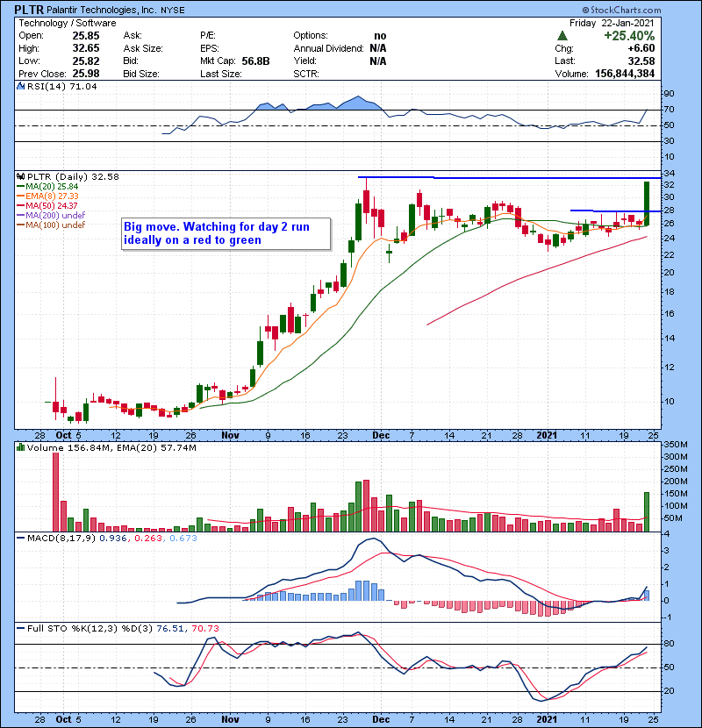Image resolution: width=702 pixels, height=728 pixels.
Task: Click the 350M volume axis label
Action: tap(675, 445)
